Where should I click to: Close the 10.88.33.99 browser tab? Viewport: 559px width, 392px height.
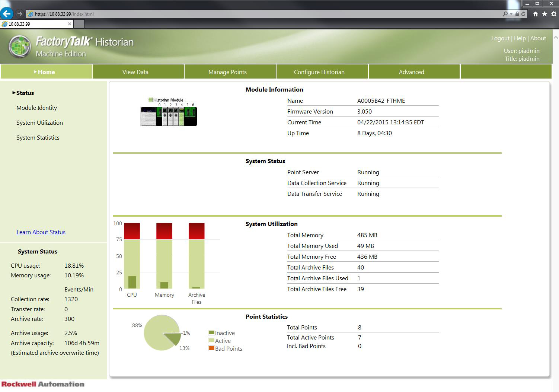pyautogui.click(x=69, y=24)
